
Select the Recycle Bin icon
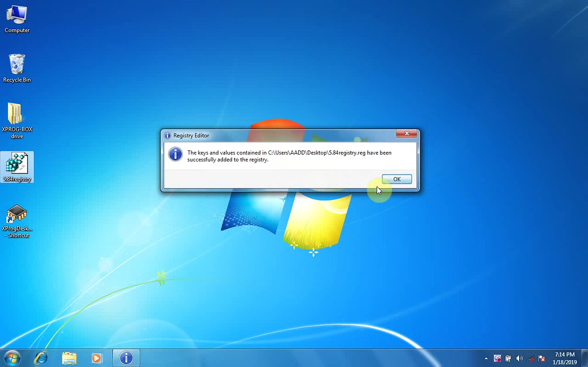pyautogui.click(x=17, y=68)
